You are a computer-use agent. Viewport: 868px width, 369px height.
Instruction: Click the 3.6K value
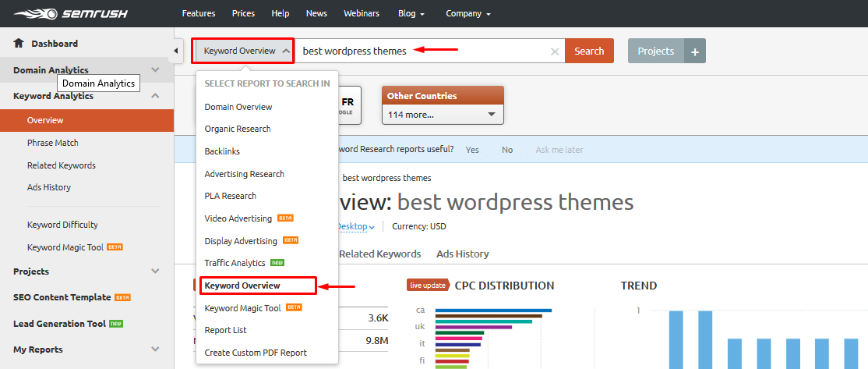[378, 318]
